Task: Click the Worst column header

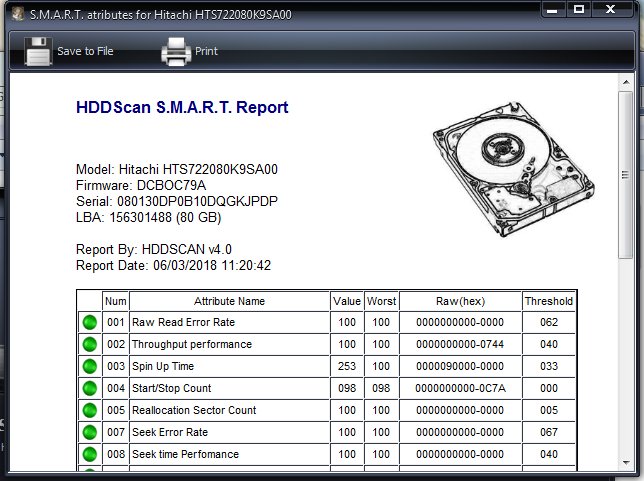Action: [382, 301]
